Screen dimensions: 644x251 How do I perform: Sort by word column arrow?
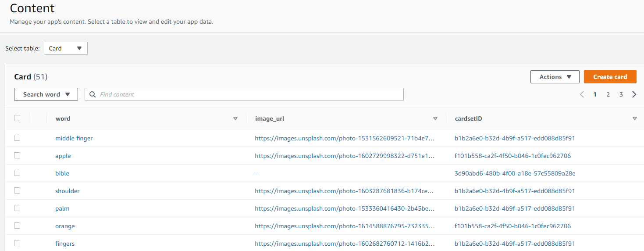[235, 118]
